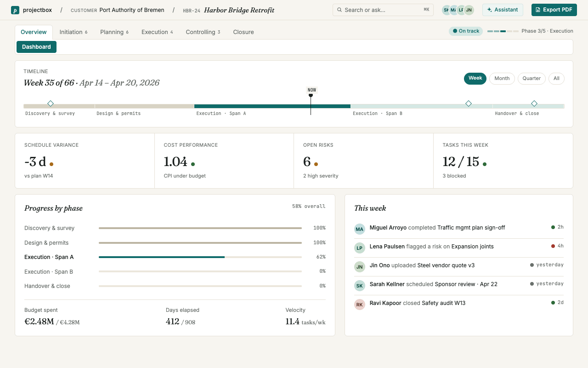The image size is (588, 368).
Task: Click the On track status badge
Action: coord(466,31)
